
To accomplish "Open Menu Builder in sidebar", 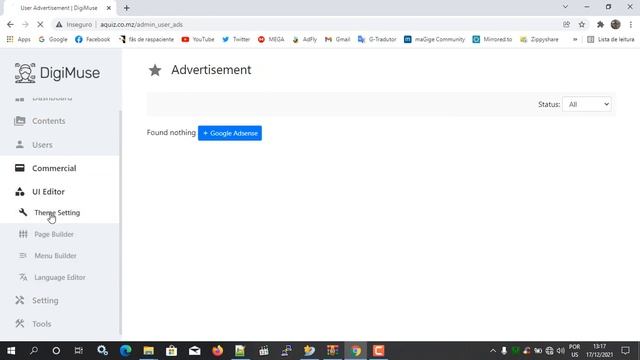I will click(x=55, y=256).
